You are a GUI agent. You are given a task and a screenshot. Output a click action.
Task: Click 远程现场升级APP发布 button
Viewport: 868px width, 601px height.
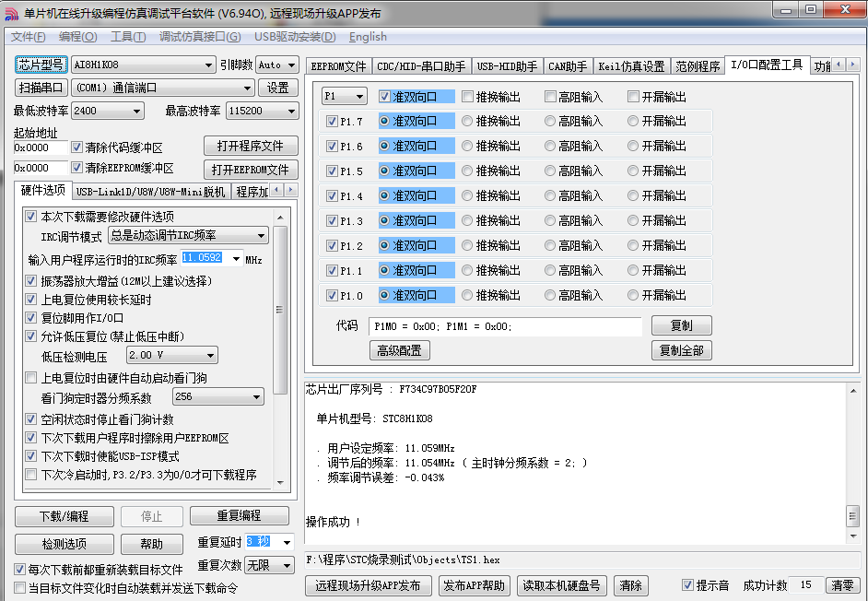369,585
